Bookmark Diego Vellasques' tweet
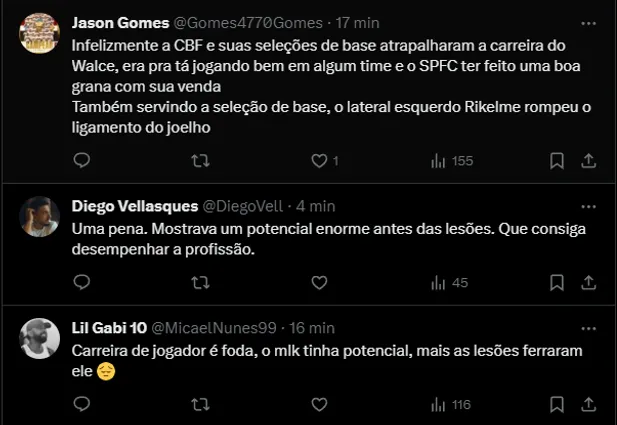The image size is (617, 425). tap(557, 283)
